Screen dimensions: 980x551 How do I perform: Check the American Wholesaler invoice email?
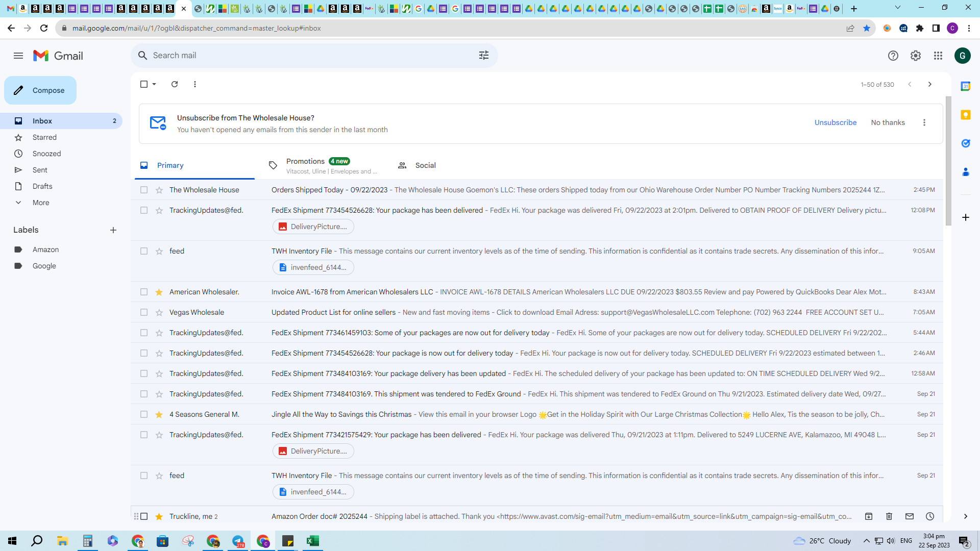144,292
